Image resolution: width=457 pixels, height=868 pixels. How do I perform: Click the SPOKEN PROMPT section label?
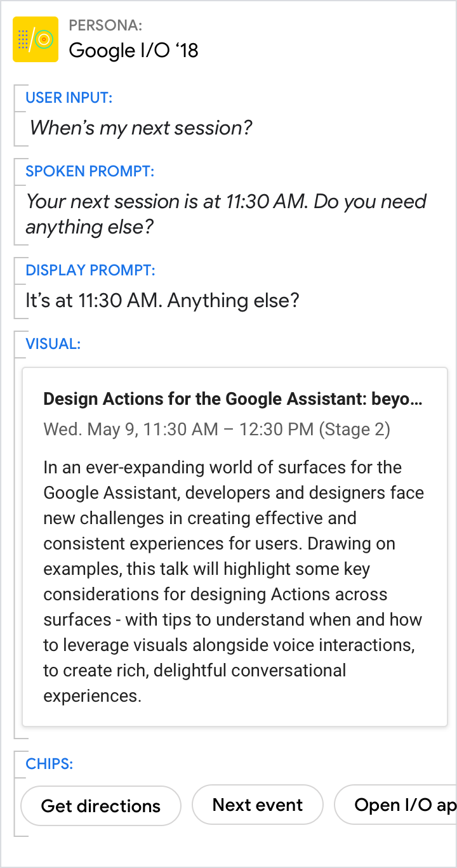tap(89, 171)
